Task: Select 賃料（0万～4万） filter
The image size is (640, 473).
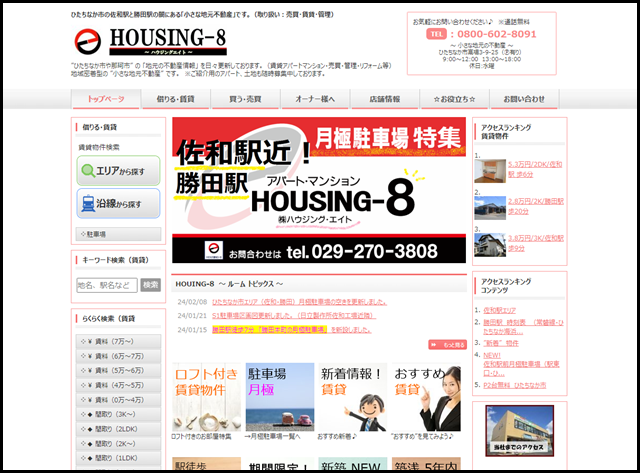Action: (x=118, y=400)
